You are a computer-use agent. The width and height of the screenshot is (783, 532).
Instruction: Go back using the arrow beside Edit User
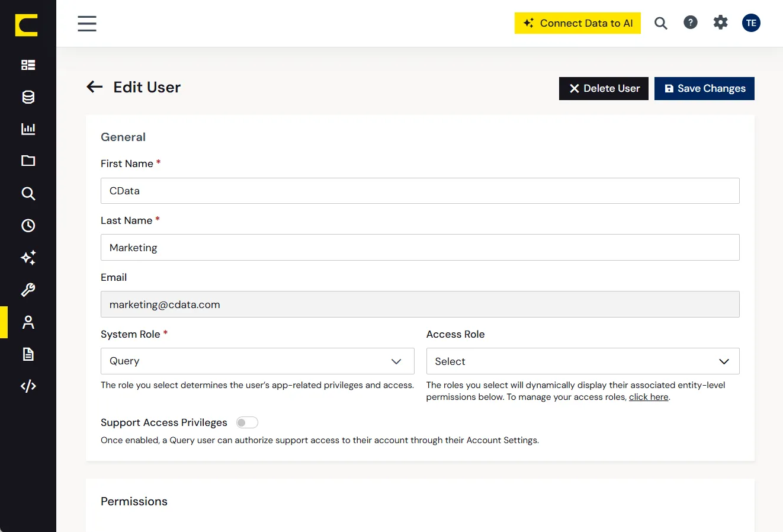click(x=95, y=87)
